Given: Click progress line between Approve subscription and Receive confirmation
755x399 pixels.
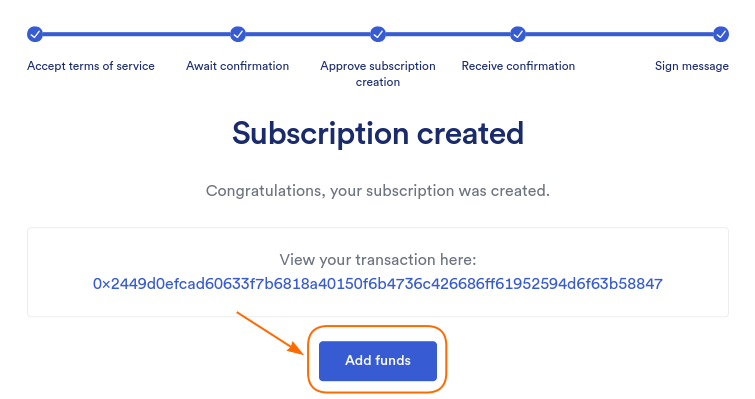Looking at the screenshot, I should tap(448, 34).
